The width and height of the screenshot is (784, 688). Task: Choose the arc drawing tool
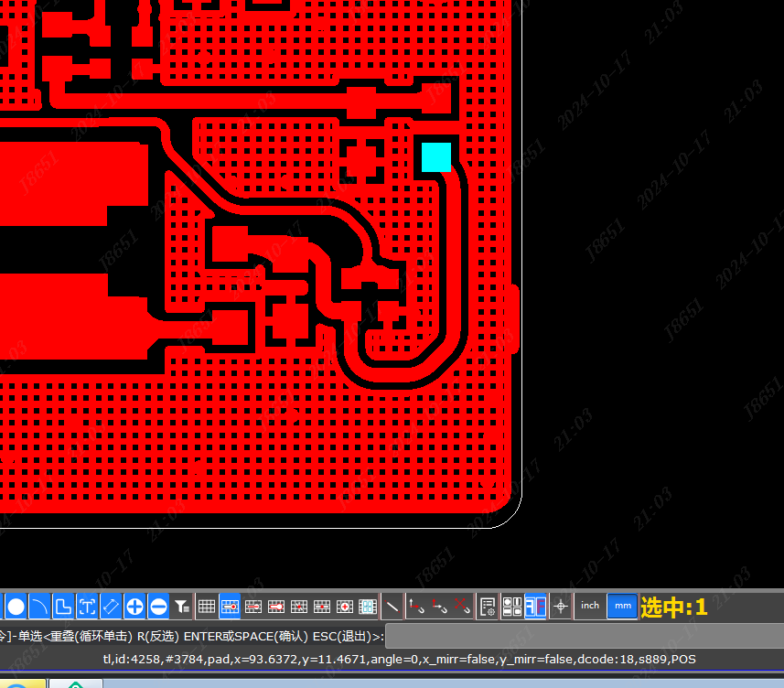pyautogui.click(x=39, y=606)
